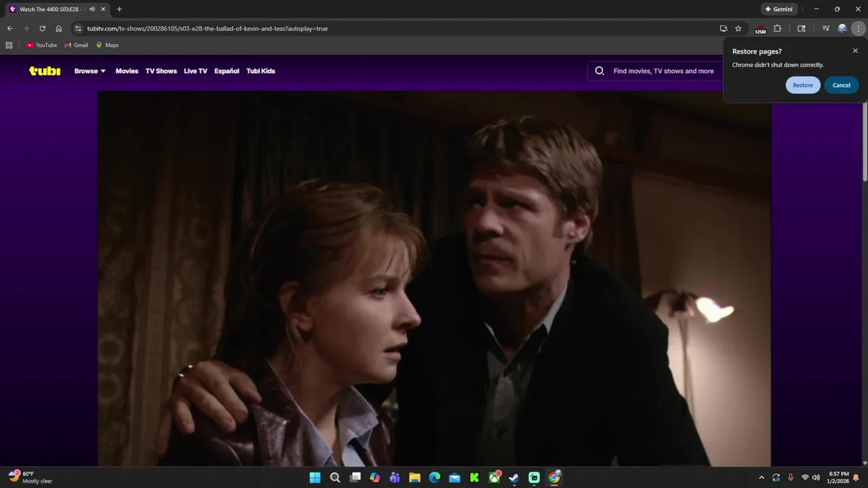Open the TV Shows section
The height and width of the screenshot is (488, 868).
(x=161, y=71)
